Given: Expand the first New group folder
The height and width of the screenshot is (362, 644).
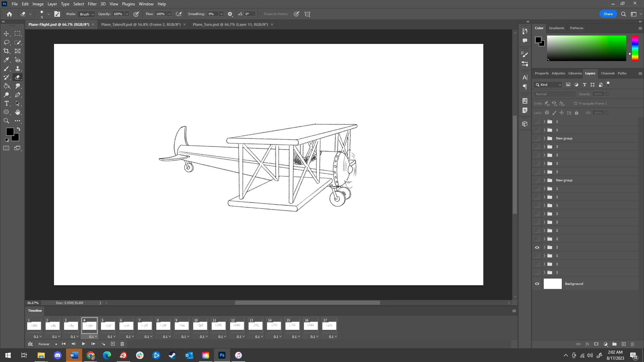Looking at the screenshot, I should [x=544, y=138].
